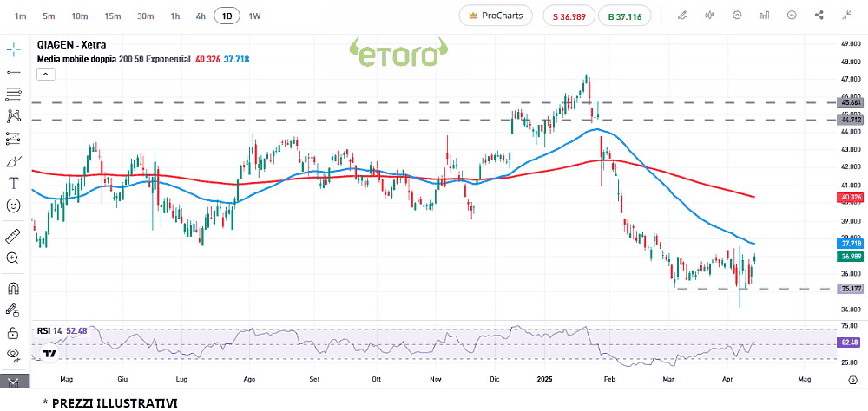Switch to the 30m timeframe
This screenshot has height=411, width=868.
click(145, 16)
